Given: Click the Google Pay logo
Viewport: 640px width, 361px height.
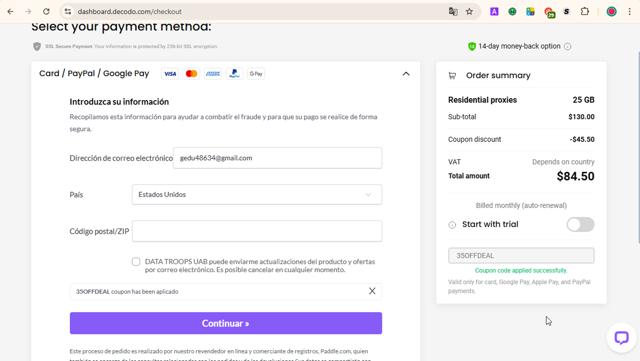Looking at the screenshot, I should (x=256, y=74).
